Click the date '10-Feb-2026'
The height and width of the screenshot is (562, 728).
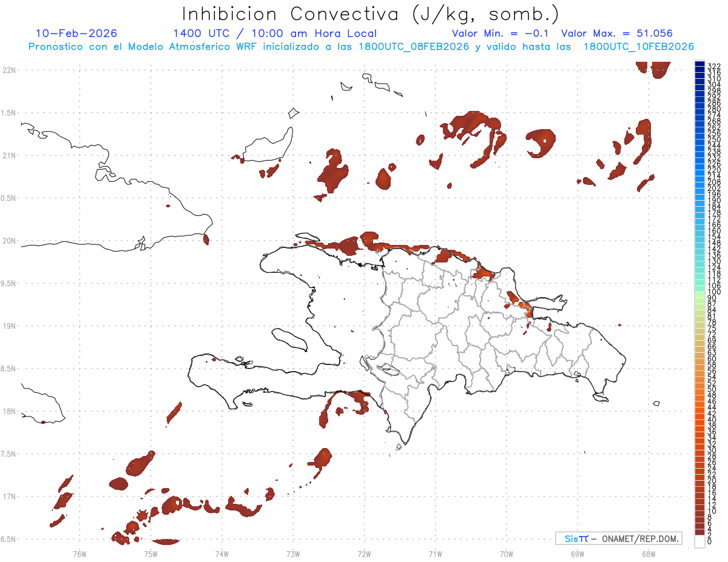pyautogui.click(x=76, y=33)
